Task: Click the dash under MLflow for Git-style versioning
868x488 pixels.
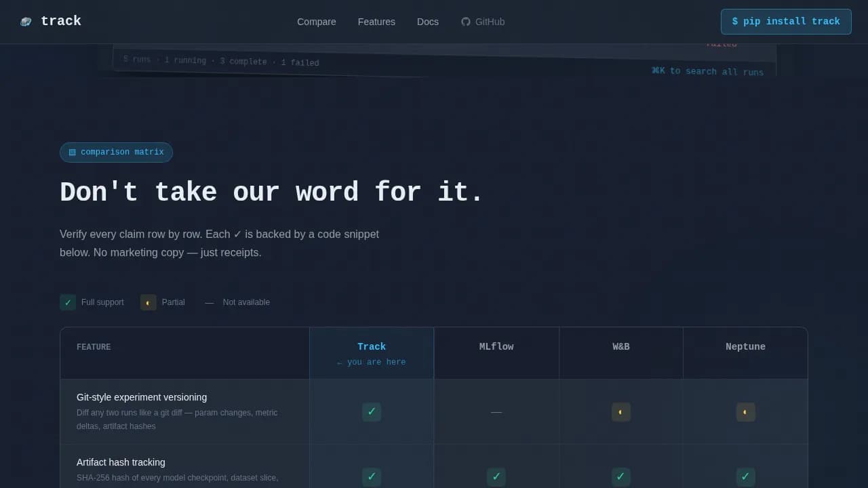Action: tap(496, 411)
